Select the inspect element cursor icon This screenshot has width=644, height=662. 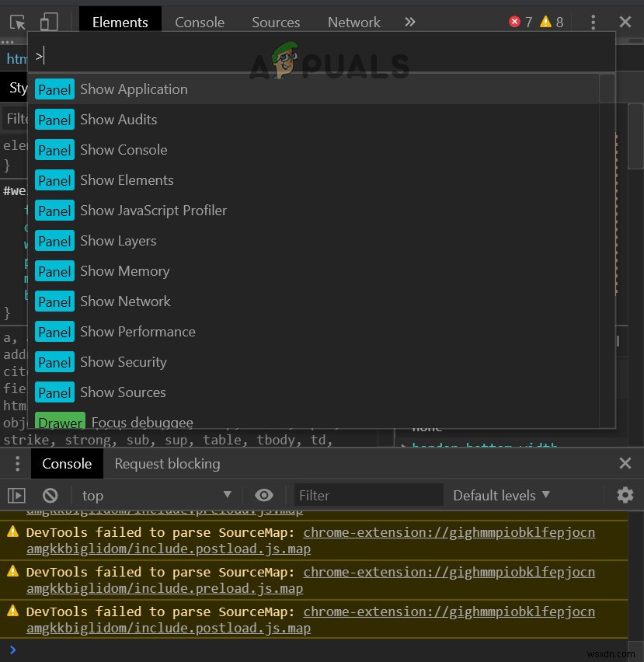click(17, 22)
